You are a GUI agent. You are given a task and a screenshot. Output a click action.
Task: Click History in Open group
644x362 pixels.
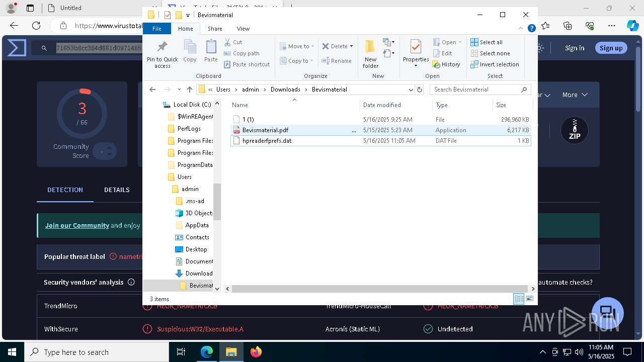tap(446, 64)
